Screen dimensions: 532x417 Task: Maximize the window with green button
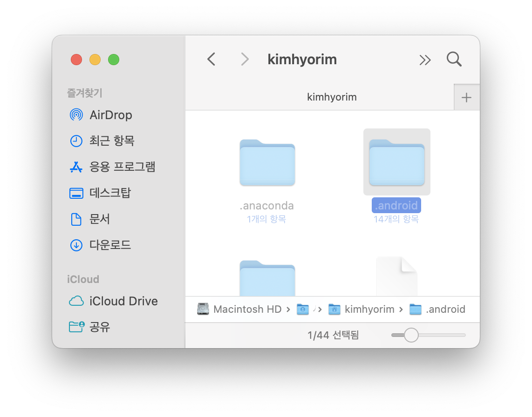tap(114, 59)
